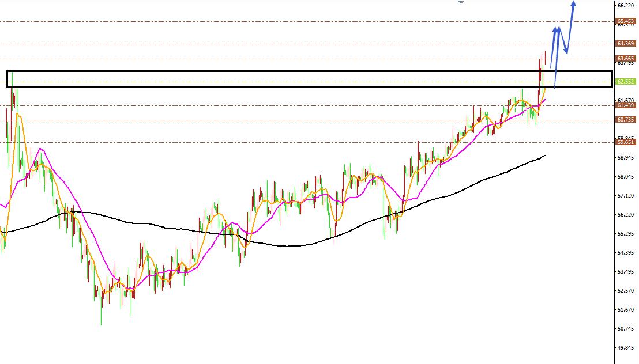The width and height of the screenshot is (639, 364).
Task: Click the 59.651 support level price tag
Action: pos(625,142)
